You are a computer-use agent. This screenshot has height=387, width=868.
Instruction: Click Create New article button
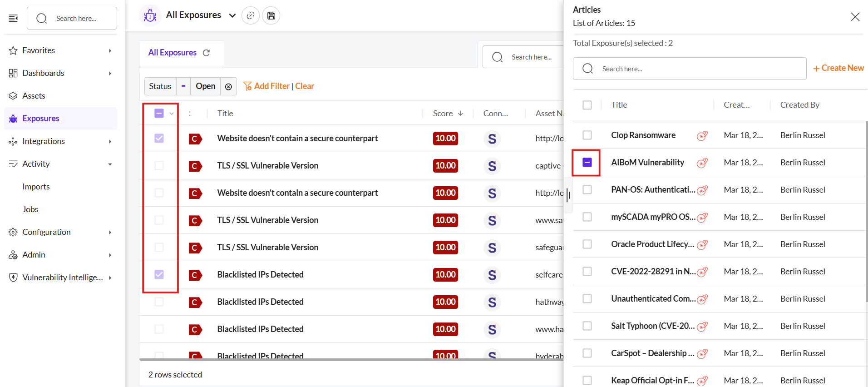click(x=838, y=68)
